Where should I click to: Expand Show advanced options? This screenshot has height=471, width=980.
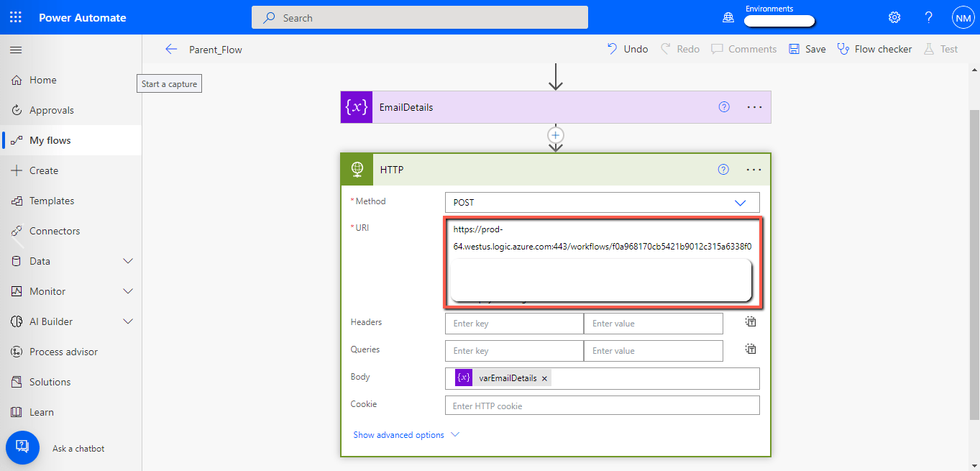coord(406,435)
